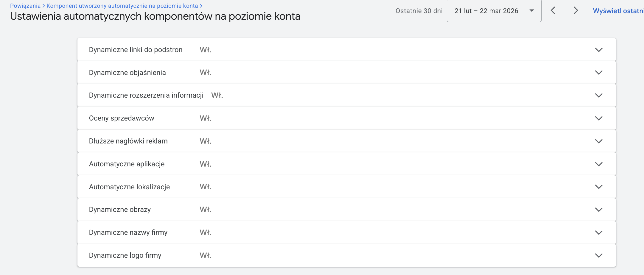Click Automatyczne aplikacje chevron icon
644x275 pixels.
tap(598, 164)
